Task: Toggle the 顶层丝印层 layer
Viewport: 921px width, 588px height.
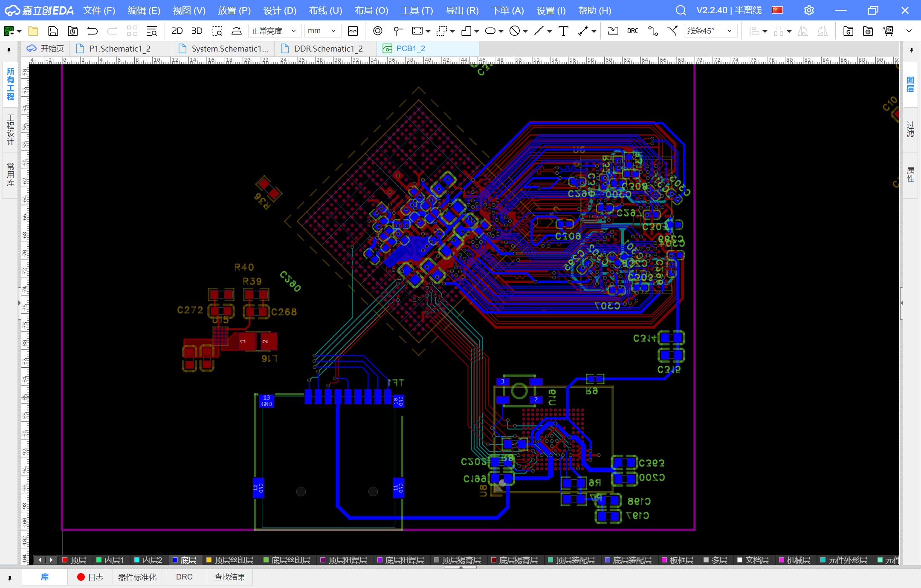Action: [234, 560]
